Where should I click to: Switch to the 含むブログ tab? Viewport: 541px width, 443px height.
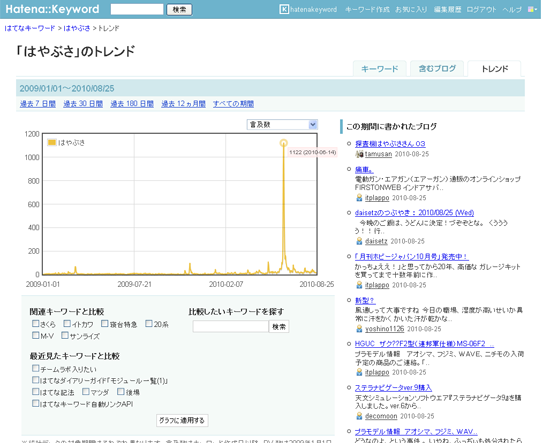(437, 69)
